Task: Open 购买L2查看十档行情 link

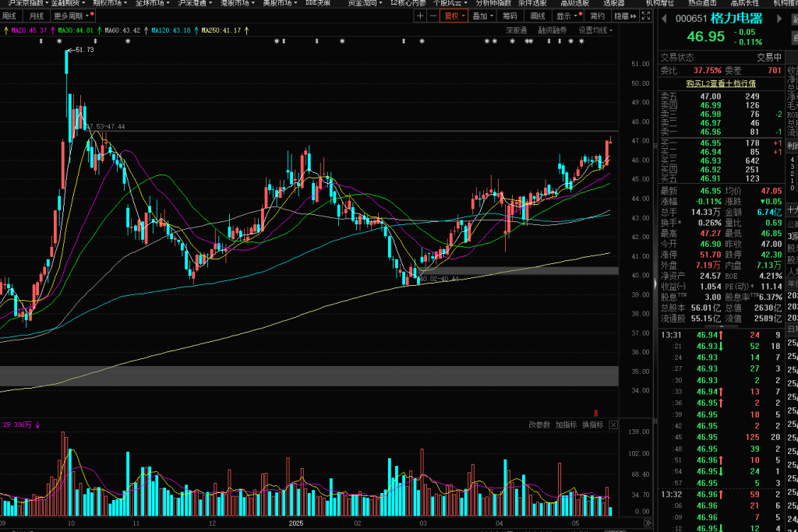Action: coord(721,83)
